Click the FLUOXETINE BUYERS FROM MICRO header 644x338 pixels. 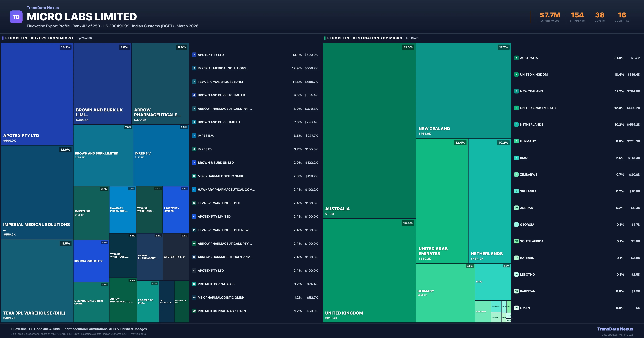pyautogui.click(x=39, y=38)
